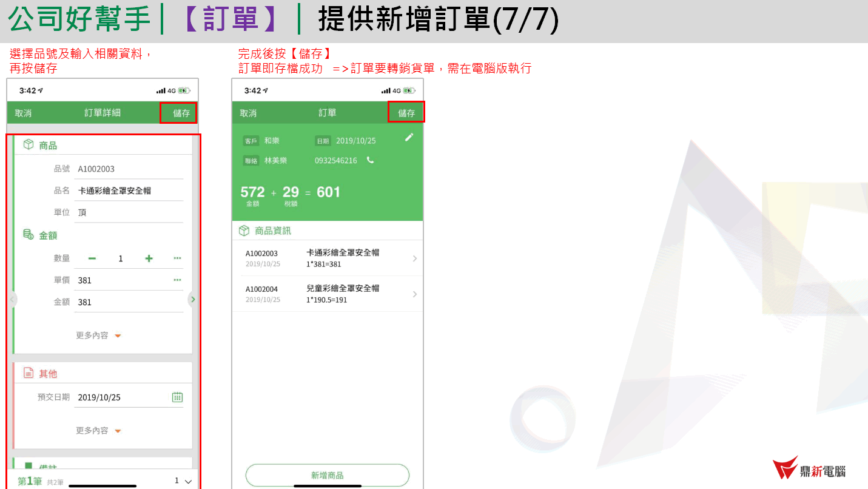
Task: Open more options beside the 單價 field
Action: [177, 280]
